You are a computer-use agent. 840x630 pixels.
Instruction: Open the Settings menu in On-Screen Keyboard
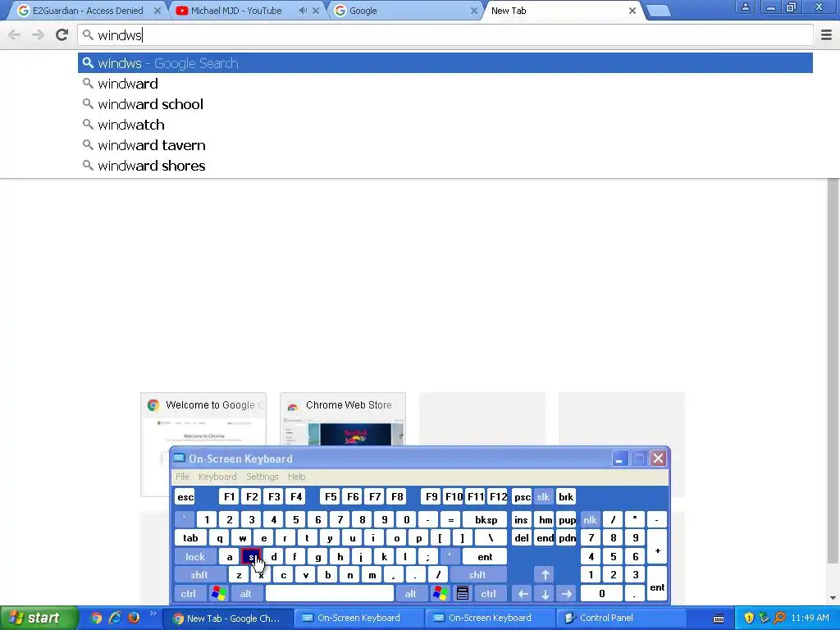coord(262,477)
